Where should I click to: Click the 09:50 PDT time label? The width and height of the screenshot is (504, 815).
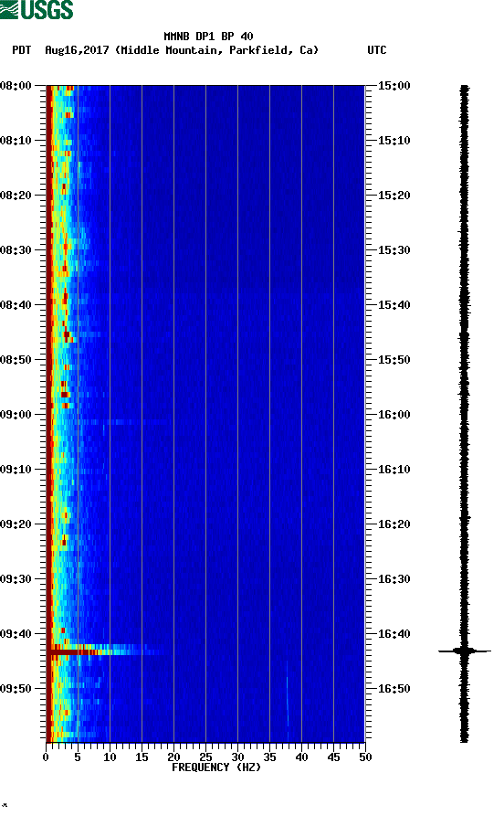tap(16, 689)
